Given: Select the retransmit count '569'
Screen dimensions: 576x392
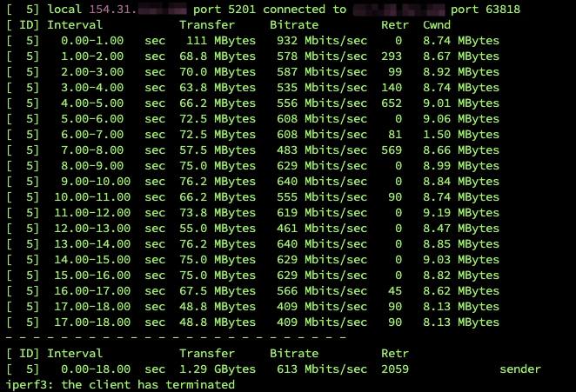Looking at the screenshot, I should pos(392,150).
